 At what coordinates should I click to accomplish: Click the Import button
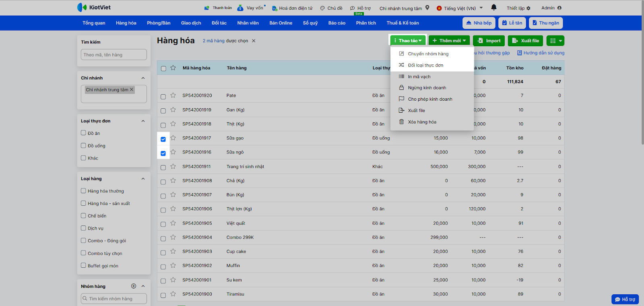coord(489,41)
